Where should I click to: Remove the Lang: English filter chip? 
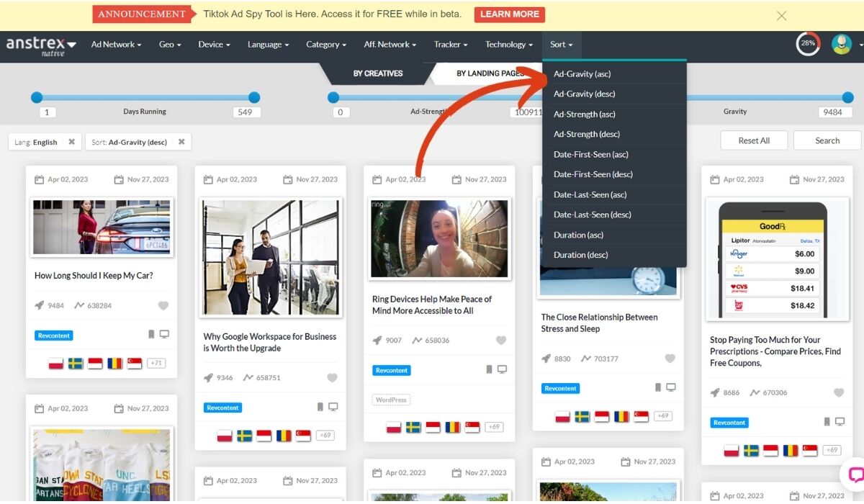71,142
